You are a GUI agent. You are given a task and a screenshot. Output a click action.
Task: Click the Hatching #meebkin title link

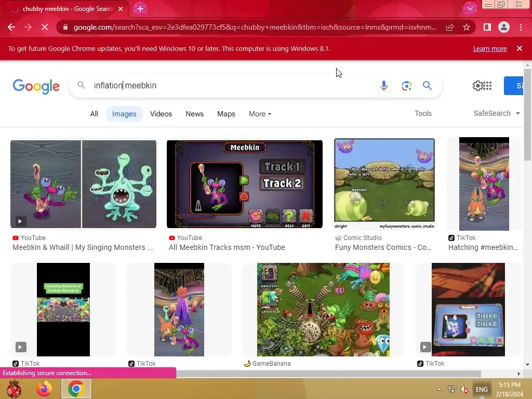(x=483, y=247)
